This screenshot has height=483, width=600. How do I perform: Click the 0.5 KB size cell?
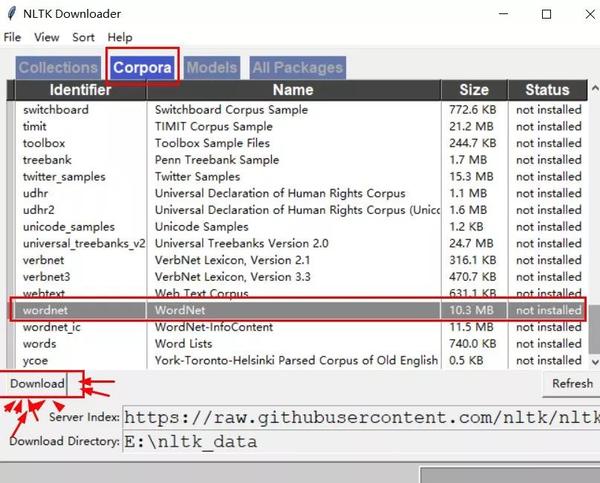click(x=466, y=361)
